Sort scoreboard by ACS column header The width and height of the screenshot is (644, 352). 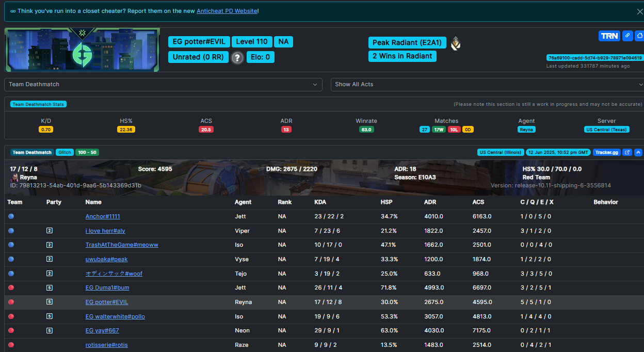click(478, 202)
